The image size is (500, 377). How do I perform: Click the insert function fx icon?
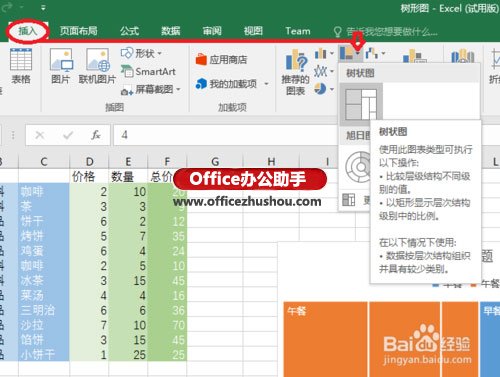pyautogui.click(x=96, y=135)
